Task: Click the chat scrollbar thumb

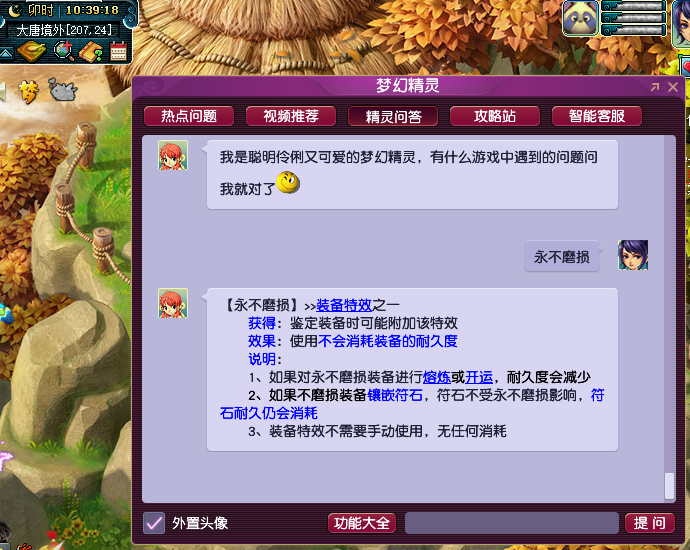Action: click(x=669, y=486)
